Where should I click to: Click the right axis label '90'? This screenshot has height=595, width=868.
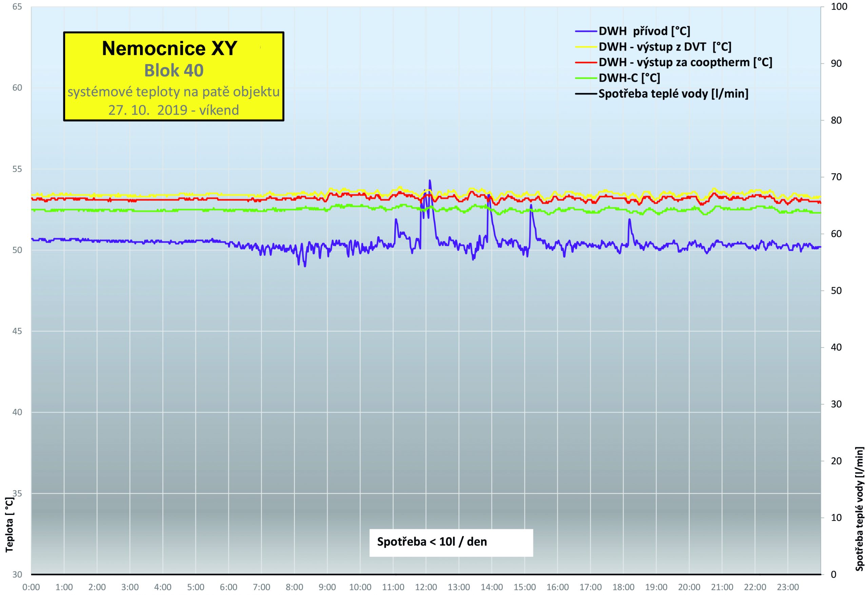pos(836,63)
